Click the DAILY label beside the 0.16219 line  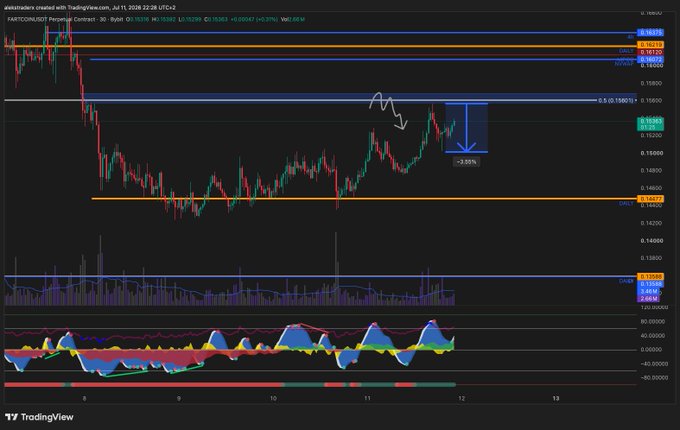click(626, 51)
